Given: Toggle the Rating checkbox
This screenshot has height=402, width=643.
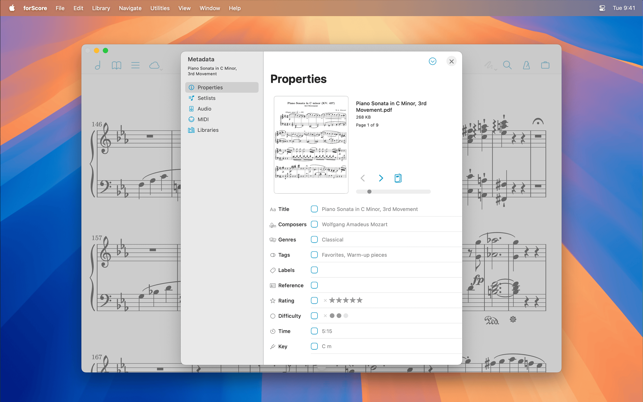Looking at the screenshot, I should [314, 301].
